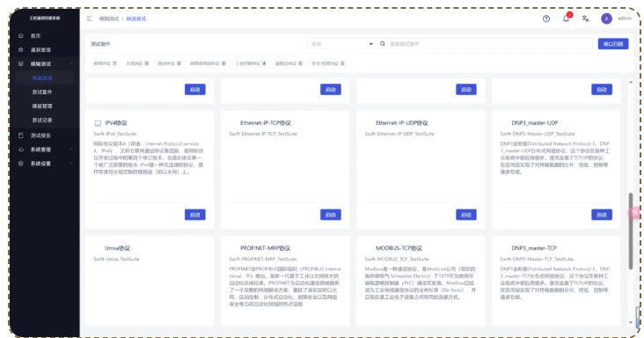
Task: Click 启动 on the IPV4协议 card
Action: [195, 215]
